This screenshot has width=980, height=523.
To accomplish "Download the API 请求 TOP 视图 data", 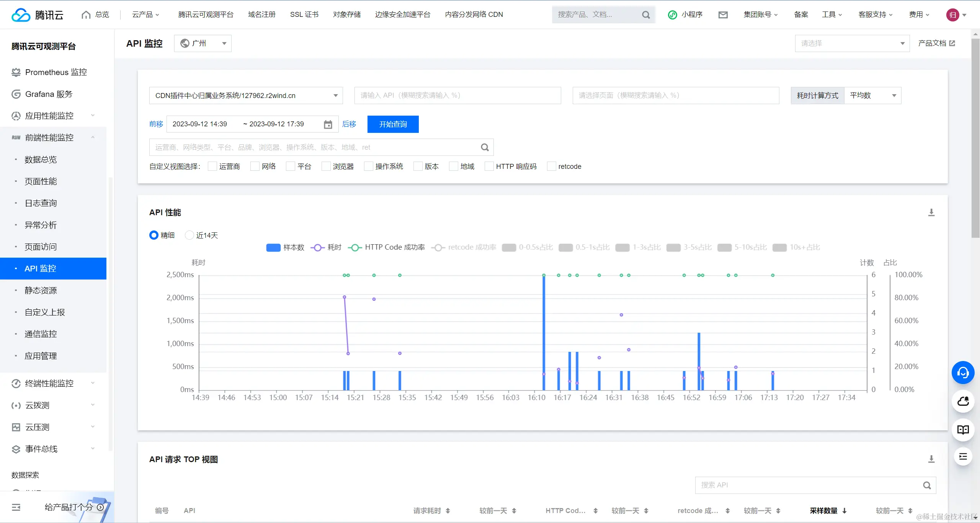I will click(x=931, y=459).
